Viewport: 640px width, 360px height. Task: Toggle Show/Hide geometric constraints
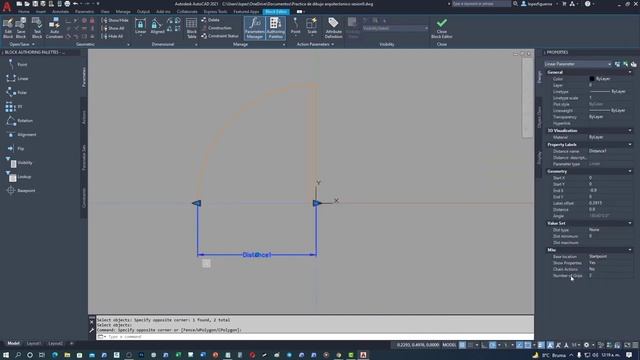tap(115, 20)
